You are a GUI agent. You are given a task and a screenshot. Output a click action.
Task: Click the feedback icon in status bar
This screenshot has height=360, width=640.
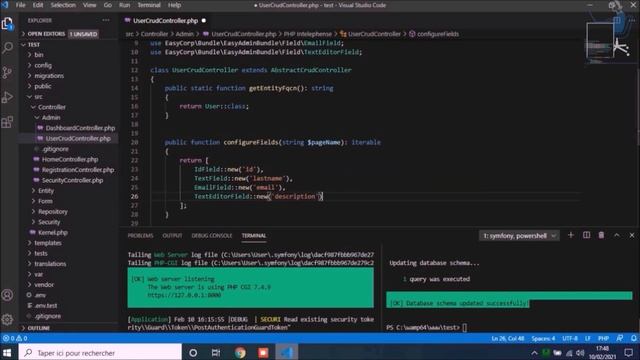pos(620,338)
